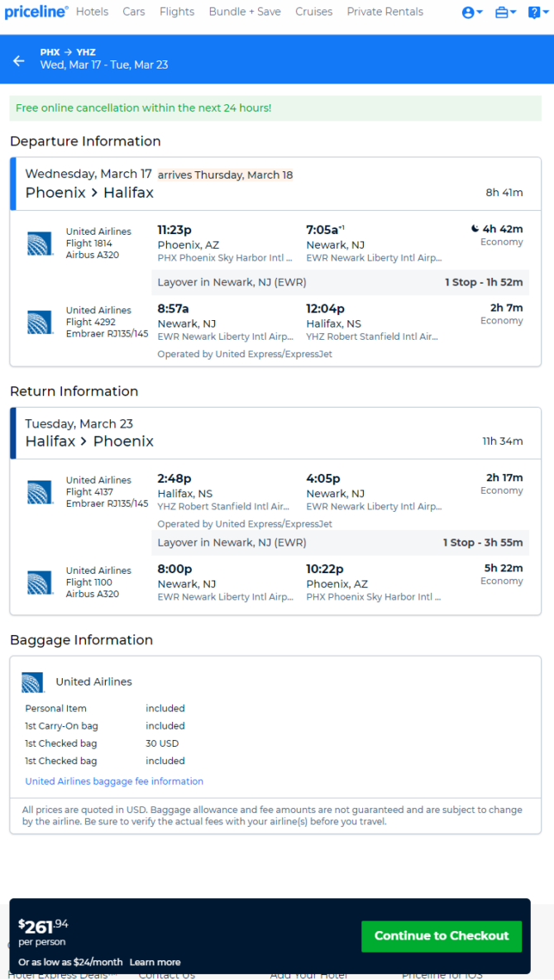Viewport: 554px width, 980px height.
Task: Click United Airlines logo for Flight 1100
Action: point(40,582)
